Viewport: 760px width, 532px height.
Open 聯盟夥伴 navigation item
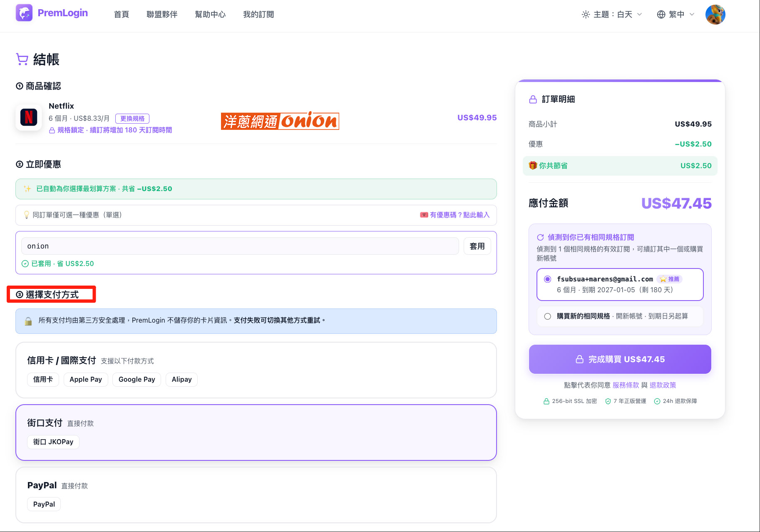(x=162, y=15)
